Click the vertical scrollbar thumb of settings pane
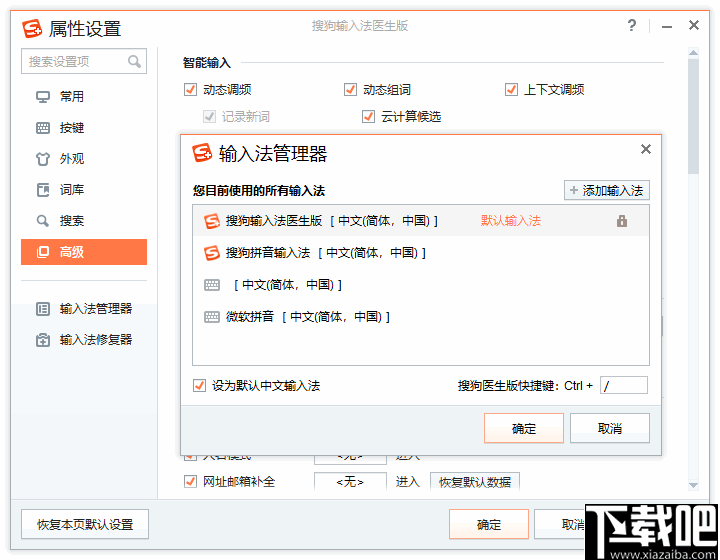720x560 pixels. point(693,116)
